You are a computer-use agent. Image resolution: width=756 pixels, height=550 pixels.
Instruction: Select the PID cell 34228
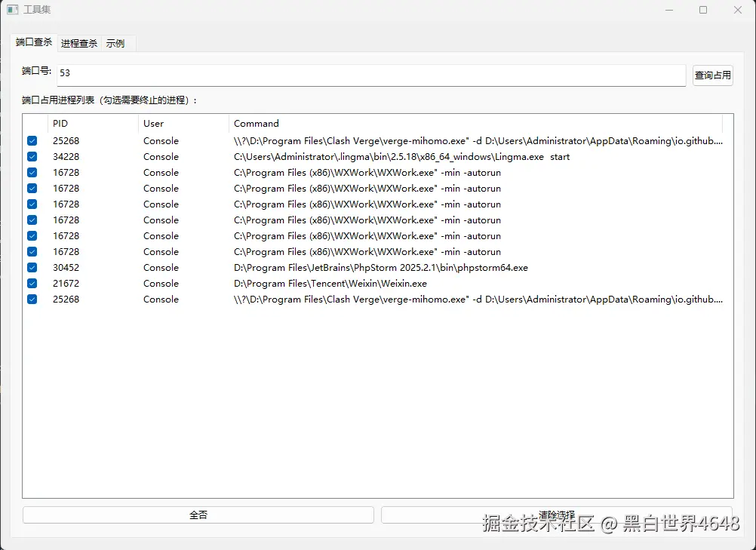[66, 157]
